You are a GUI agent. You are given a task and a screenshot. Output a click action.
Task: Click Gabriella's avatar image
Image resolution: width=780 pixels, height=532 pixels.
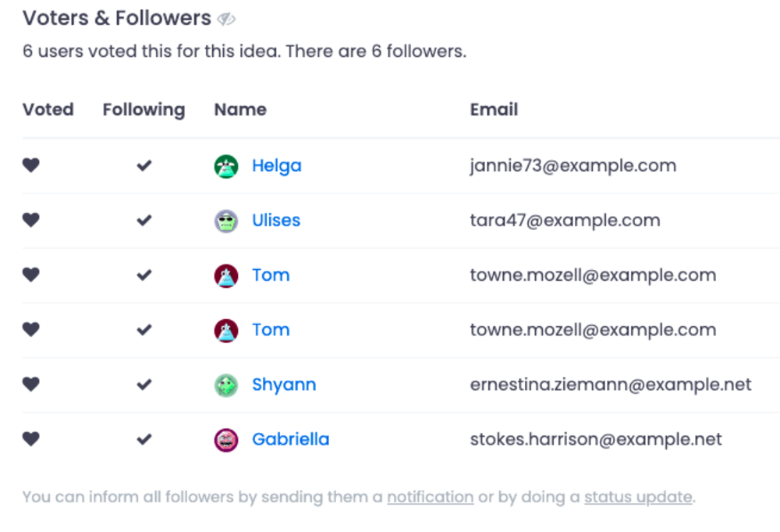(226, 440)
